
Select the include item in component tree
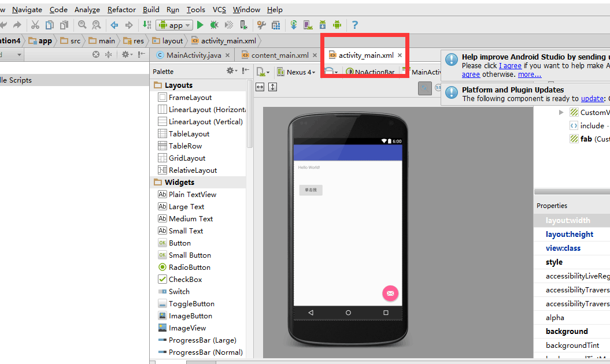(x=590, y=125)
